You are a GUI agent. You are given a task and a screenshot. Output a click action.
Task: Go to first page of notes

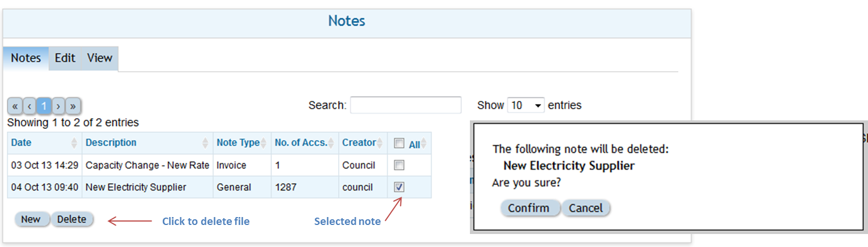click(x=15, y=106)
